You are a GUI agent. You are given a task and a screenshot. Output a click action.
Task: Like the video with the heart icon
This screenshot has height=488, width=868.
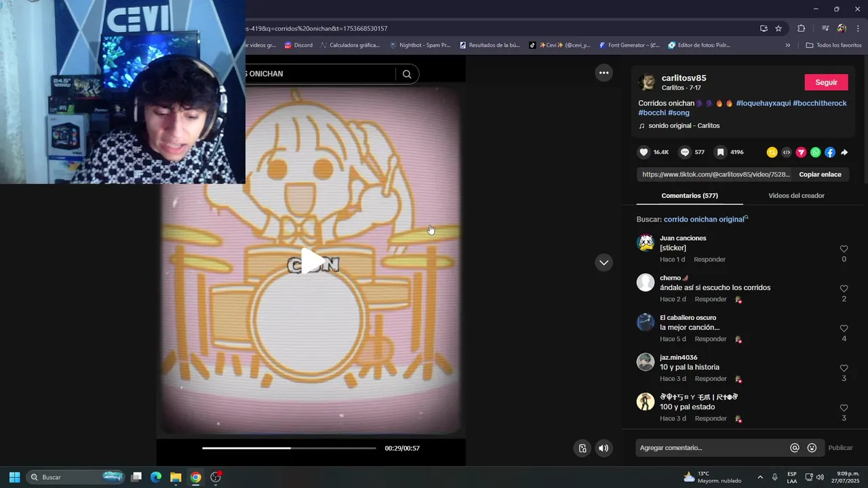[x=644, y=152]
